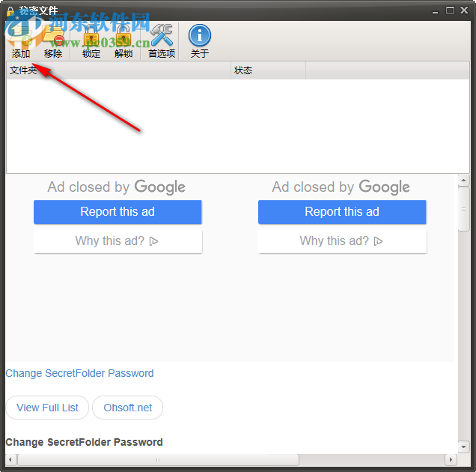Click the 添加 (Add) folder icon
476x472 pixels.
21,36
